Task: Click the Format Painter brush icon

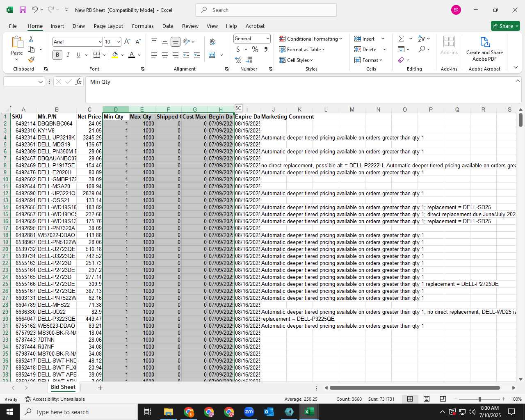Action: point(31,60)
